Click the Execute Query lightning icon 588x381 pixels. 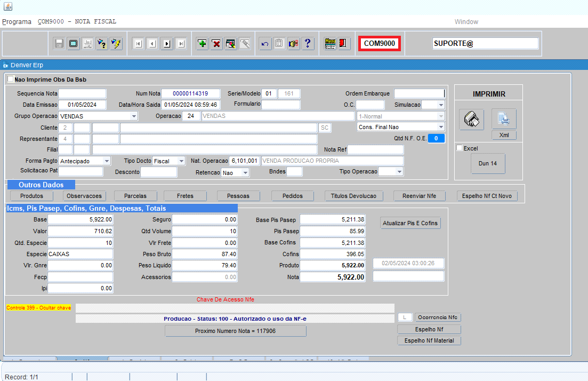116,44
